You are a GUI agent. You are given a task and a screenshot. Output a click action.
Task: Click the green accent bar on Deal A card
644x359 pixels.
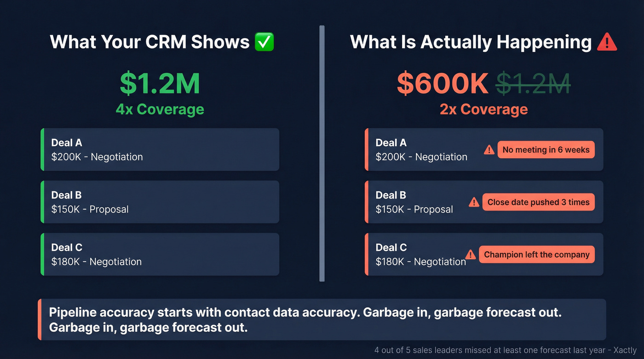click(43, 149)
